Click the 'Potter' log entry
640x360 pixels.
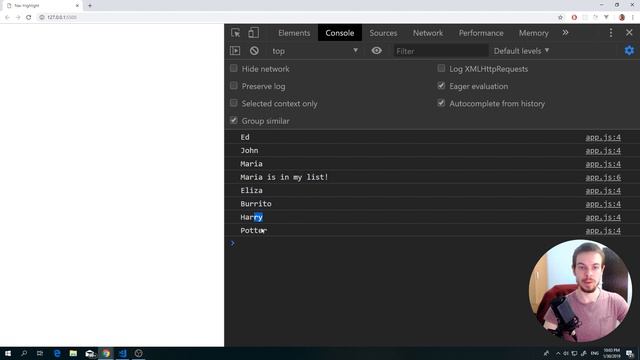pos(253,231)
